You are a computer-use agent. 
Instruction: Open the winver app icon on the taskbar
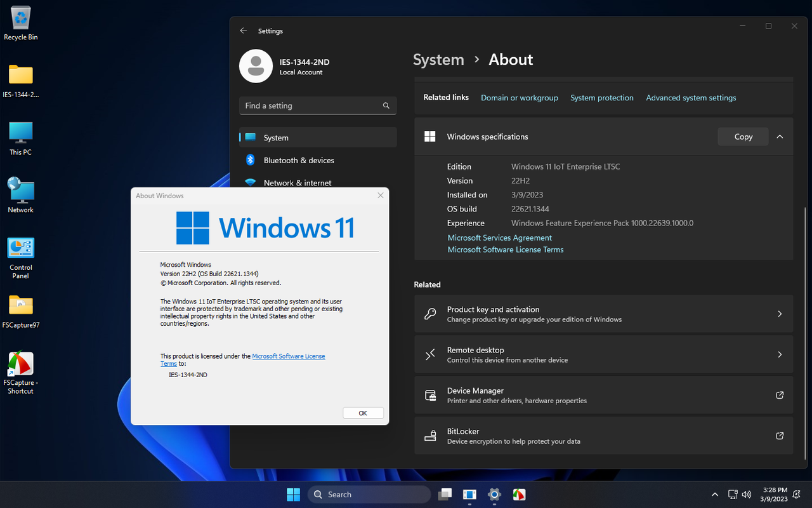[469, 494]
